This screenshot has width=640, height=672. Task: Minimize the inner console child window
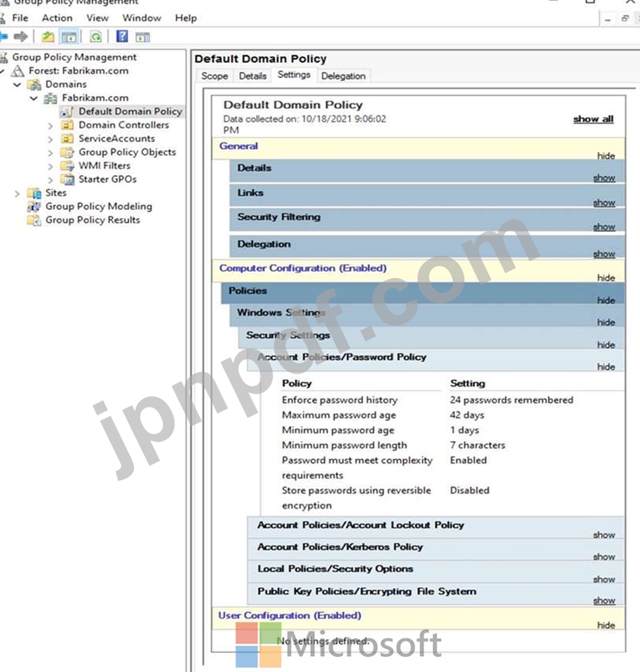pos(608,19)
